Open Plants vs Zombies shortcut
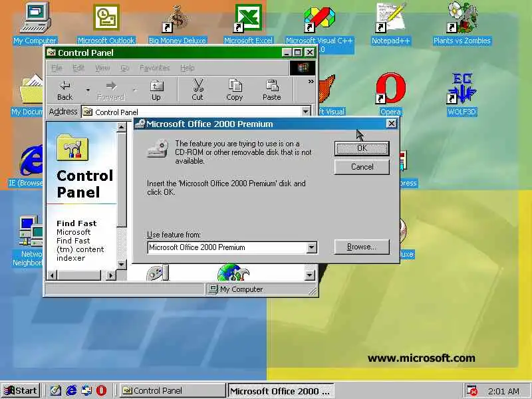Image resolution: width=532 pixels, height=399 pixels. tap(462, 23)
